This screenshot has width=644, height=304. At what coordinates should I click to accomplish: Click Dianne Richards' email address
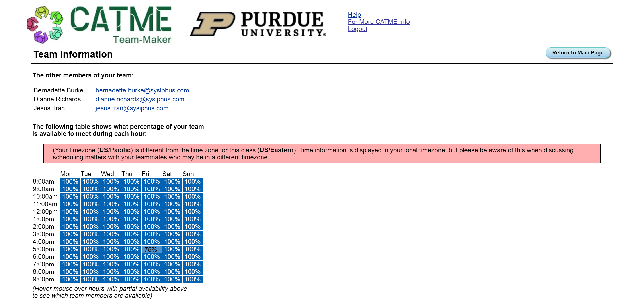tap(140, 99)
